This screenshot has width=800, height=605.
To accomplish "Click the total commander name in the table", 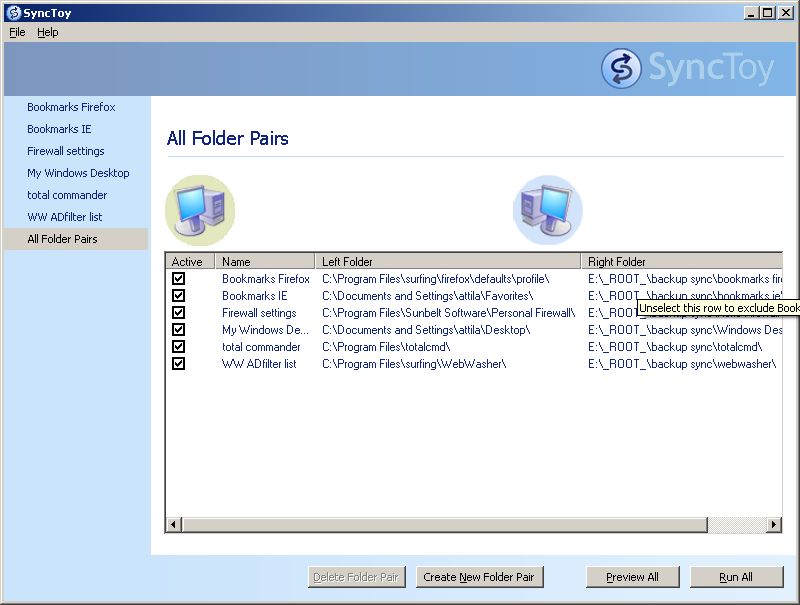I will 261,347.
